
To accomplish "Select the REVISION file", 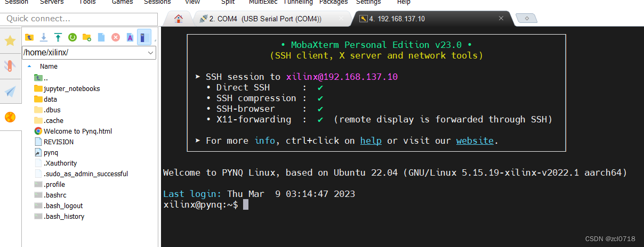I will 54,142.
